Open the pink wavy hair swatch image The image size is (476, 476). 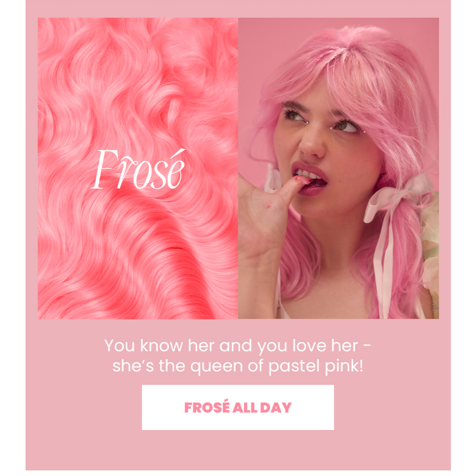click(138, 168)
